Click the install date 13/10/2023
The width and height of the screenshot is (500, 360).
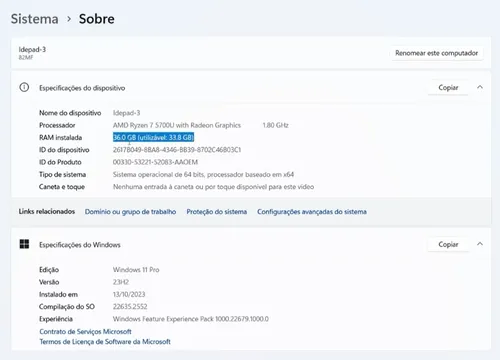pos(129,294)
